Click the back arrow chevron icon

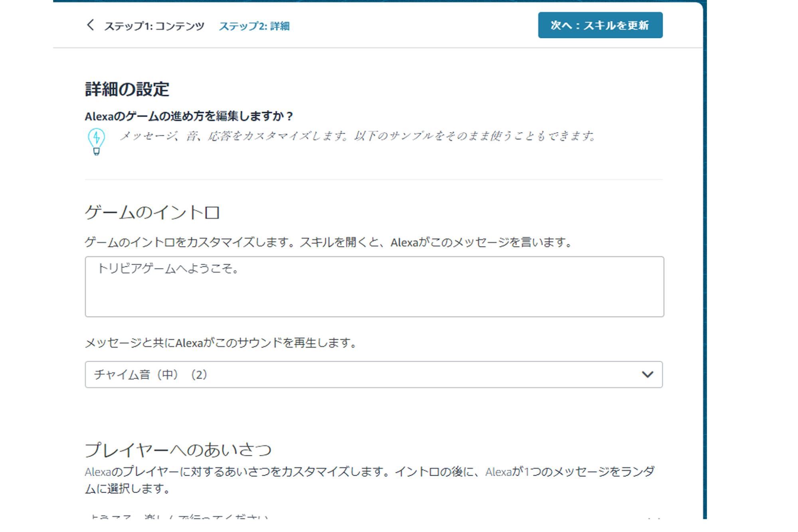coord(91,25)
